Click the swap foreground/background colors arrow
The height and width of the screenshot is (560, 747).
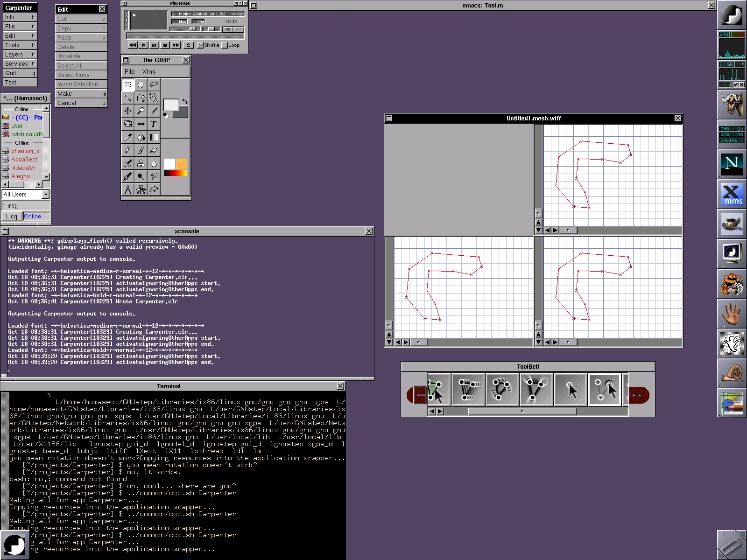(x=185, y=101)
